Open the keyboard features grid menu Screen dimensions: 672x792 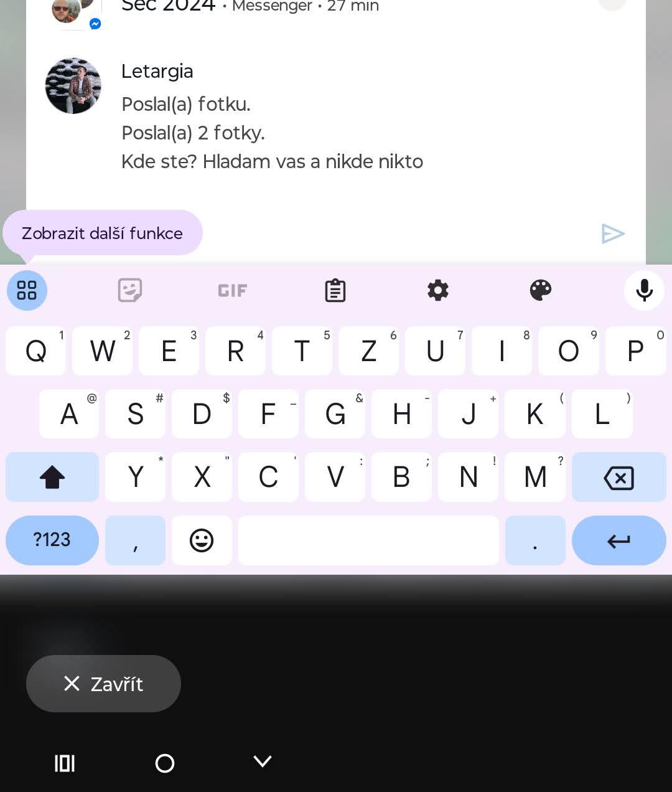coord(27,290)
